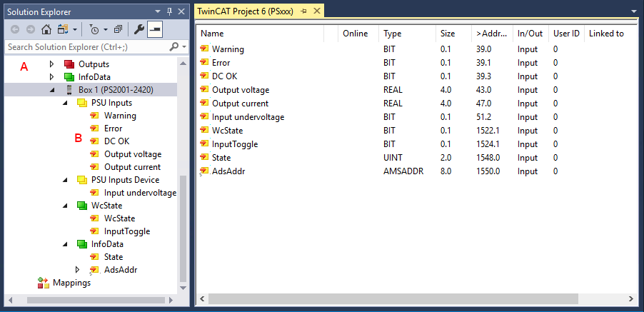Open Properties via the wrench icon
Screen dimensions: 644x312
point(139,29)
